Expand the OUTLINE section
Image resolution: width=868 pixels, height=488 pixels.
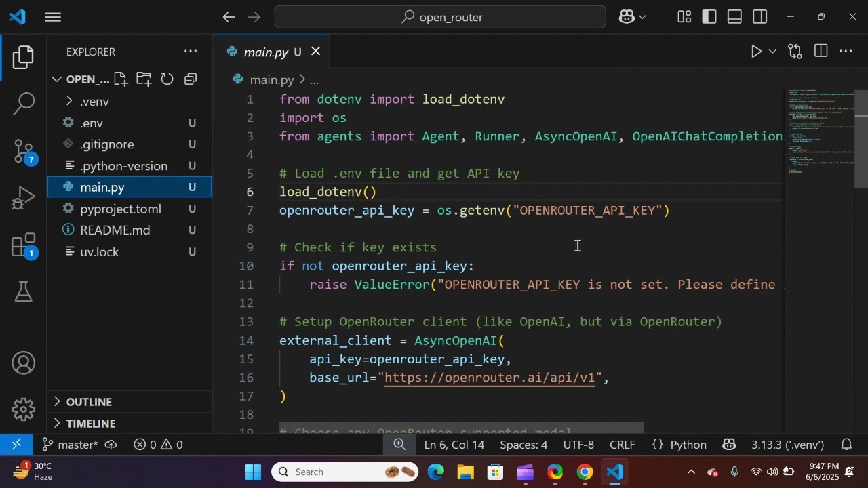129,402
